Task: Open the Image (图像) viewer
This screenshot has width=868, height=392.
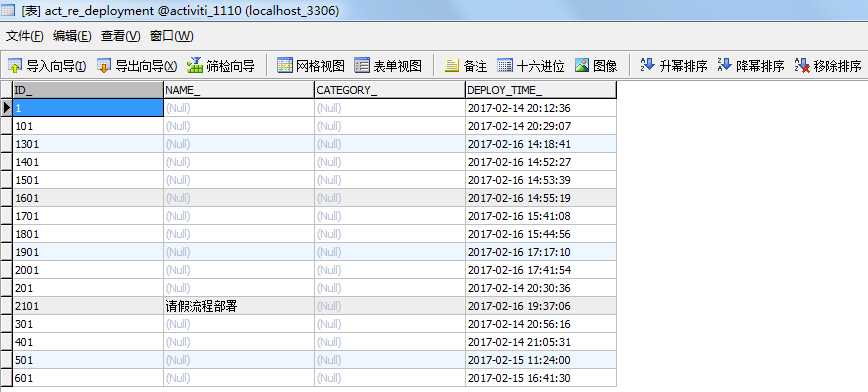Action: 596,66
